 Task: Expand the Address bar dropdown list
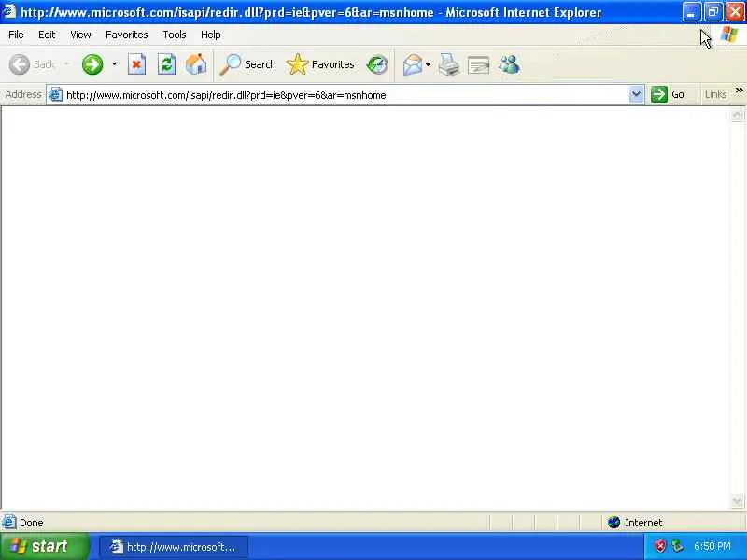[x=636, y=95]
